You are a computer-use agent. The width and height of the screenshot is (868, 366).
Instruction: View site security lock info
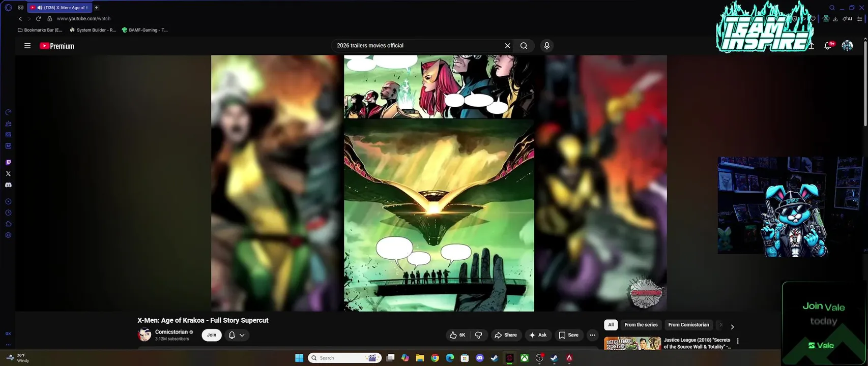49,19
